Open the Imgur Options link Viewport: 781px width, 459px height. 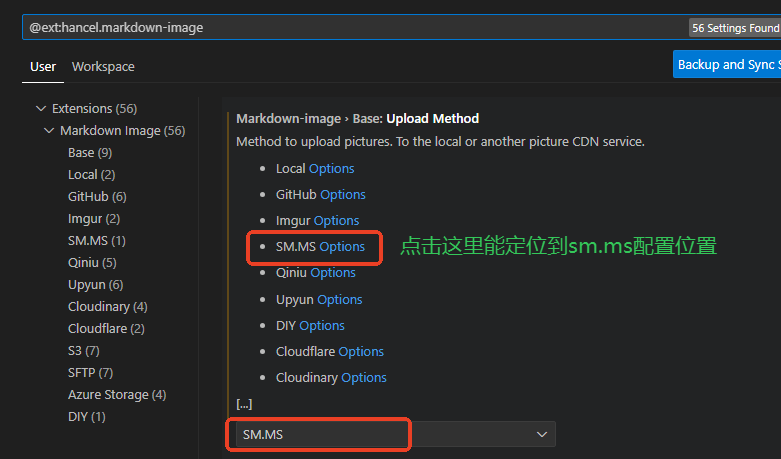(336, 220)
